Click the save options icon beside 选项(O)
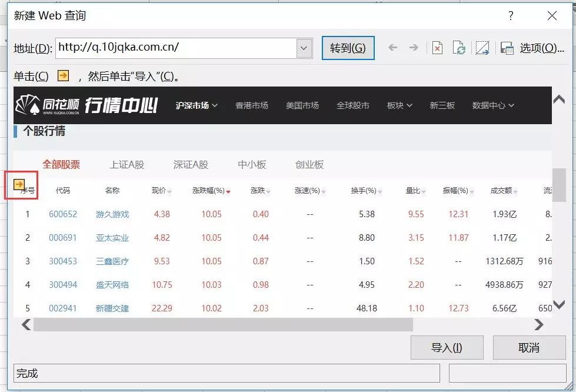Image resolution: width=576 pixels, height=392 pixels. (507, 48)
